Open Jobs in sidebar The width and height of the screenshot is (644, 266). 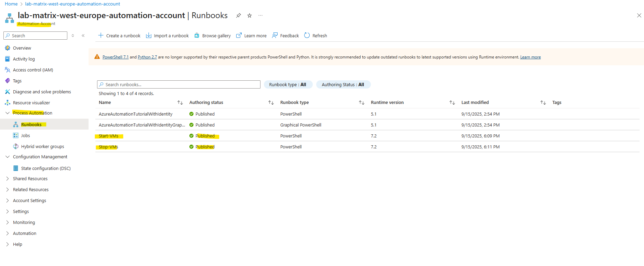[25, 136]
